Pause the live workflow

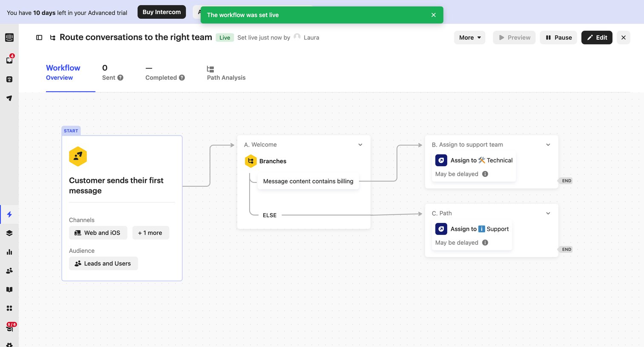coord(559,38)
